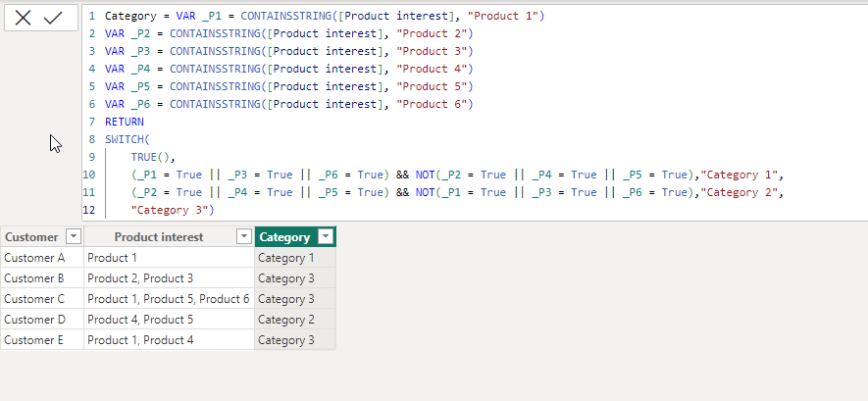Click the "Product 1" string on line 1

tap(502, 16)
